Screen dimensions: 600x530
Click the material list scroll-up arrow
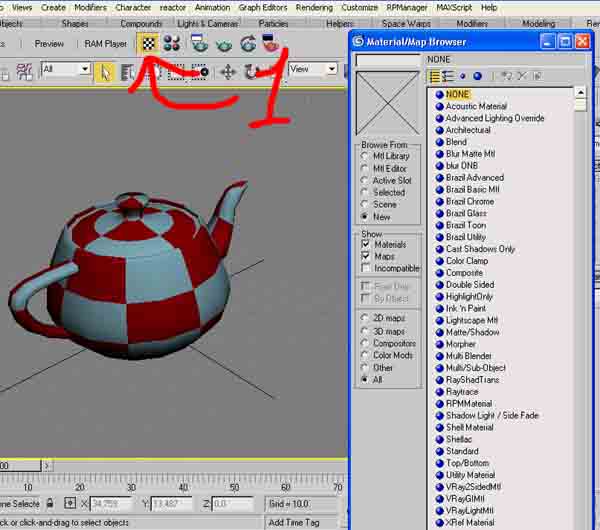click(580, 92)
